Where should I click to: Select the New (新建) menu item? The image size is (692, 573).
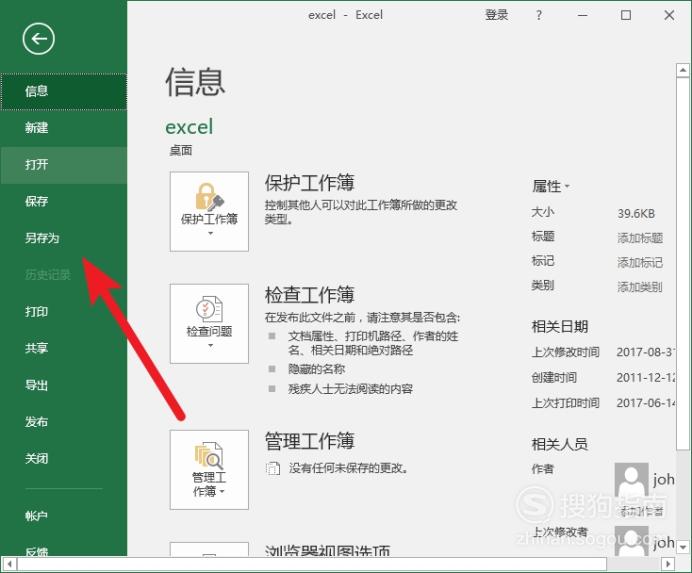[x=64, y=128]
